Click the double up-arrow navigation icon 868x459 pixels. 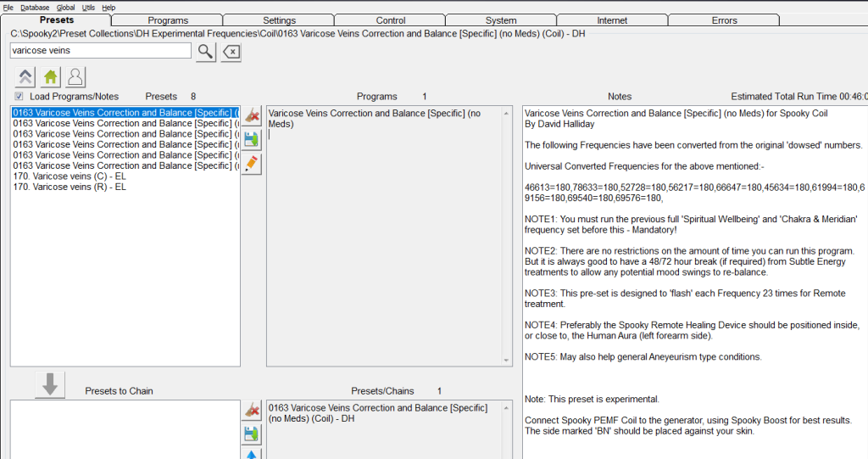[25, 77]
